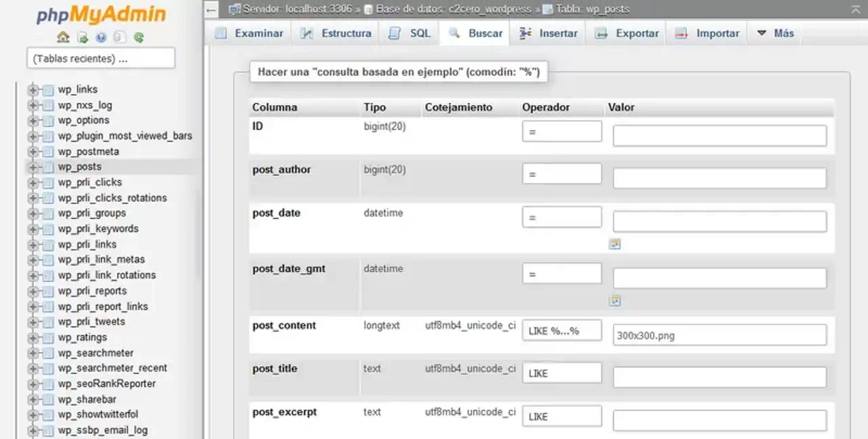
Task: Click table icon beside wp_sharebar
Action: click(x=47, y=399)
